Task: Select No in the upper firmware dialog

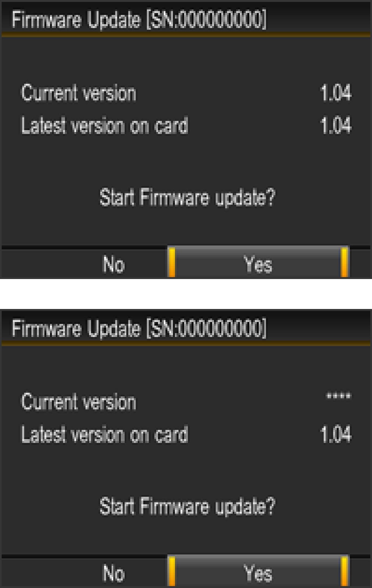Action: [x=114, y=264]
